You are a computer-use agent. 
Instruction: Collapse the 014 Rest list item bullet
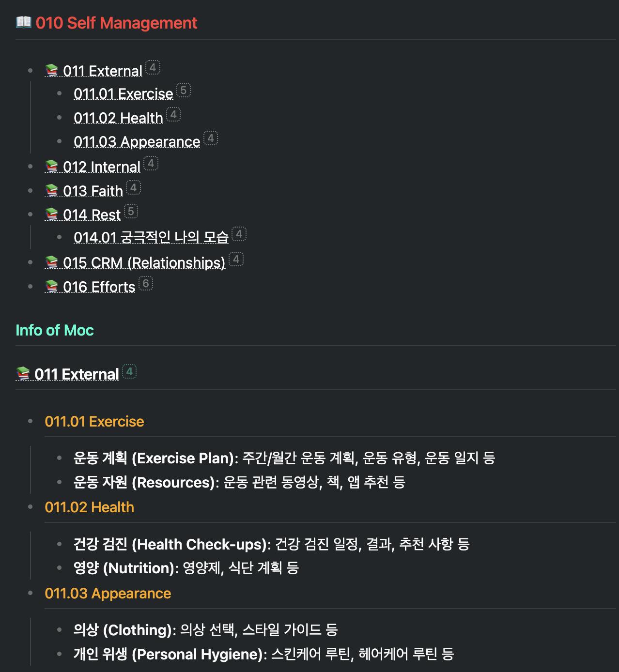(31, 214)
